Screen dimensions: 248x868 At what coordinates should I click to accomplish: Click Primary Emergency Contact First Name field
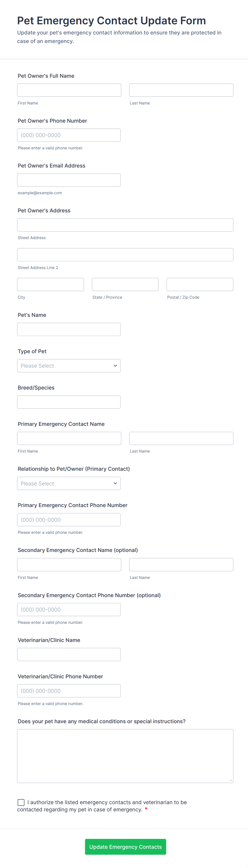tap(69, 438)
